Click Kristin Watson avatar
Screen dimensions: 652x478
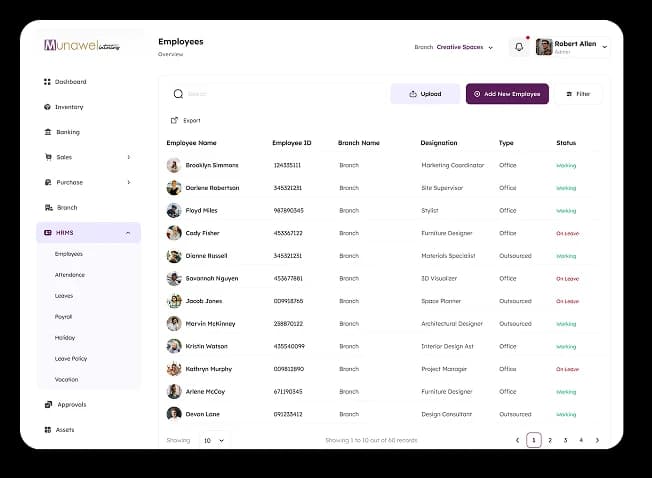coord(174,346)
